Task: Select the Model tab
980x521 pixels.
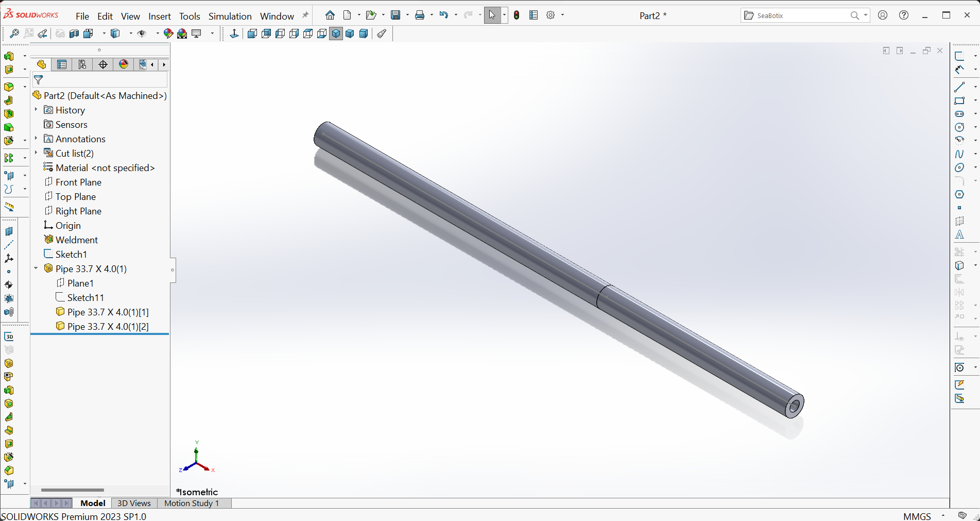Action: tap(93, 503)
